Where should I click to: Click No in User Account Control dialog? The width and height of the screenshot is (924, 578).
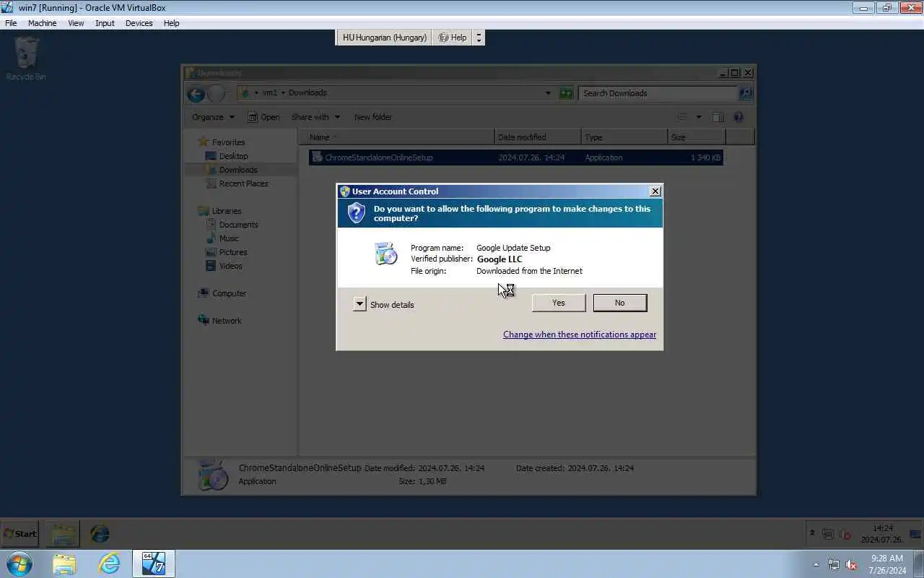click(x=619, y=303)
